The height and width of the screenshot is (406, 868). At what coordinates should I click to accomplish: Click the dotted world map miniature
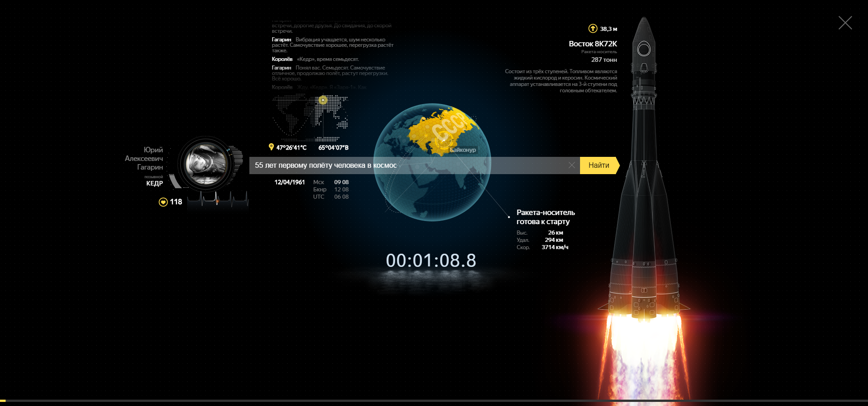pos(310,117)
